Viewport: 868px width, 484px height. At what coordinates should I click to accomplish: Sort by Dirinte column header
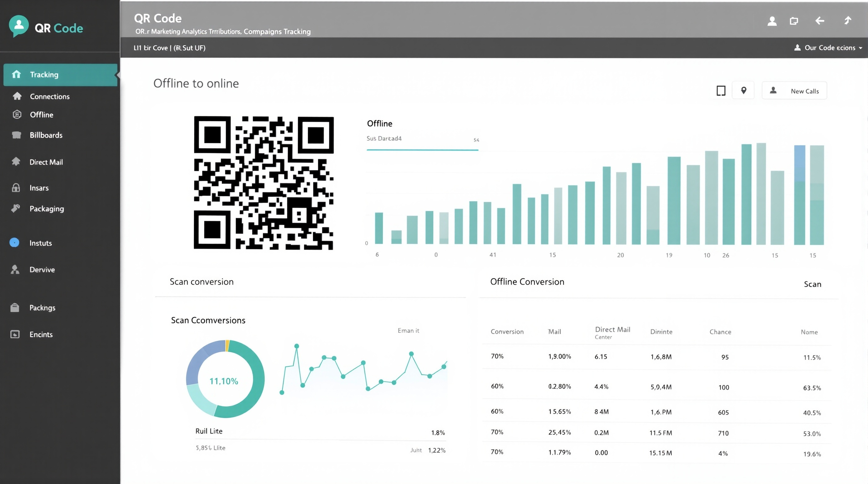661,331
